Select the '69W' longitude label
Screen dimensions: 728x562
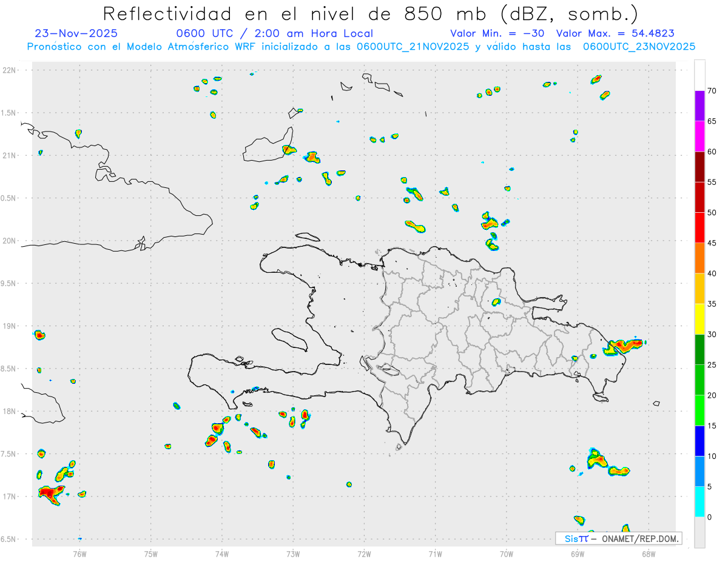click(578, 554)
